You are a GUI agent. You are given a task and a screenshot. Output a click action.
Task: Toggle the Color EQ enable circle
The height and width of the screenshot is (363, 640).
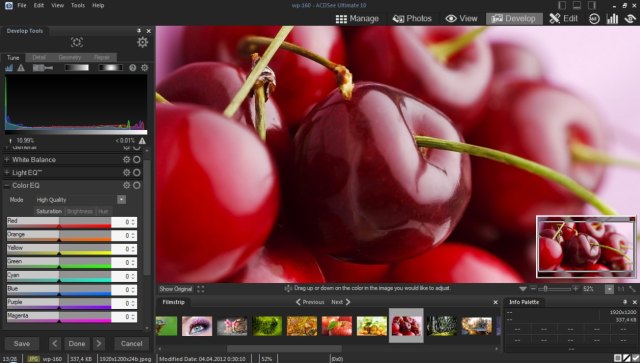coord(137,185)
